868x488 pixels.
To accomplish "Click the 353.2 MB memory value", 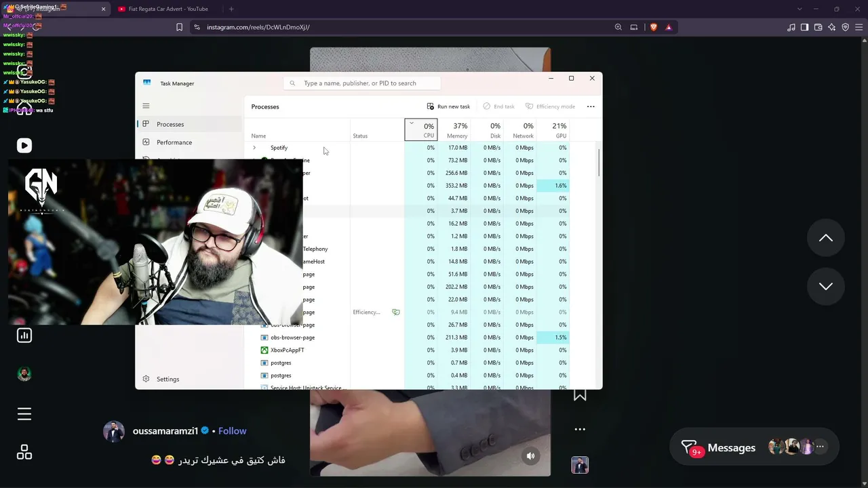I will click(x=456, y=186).
